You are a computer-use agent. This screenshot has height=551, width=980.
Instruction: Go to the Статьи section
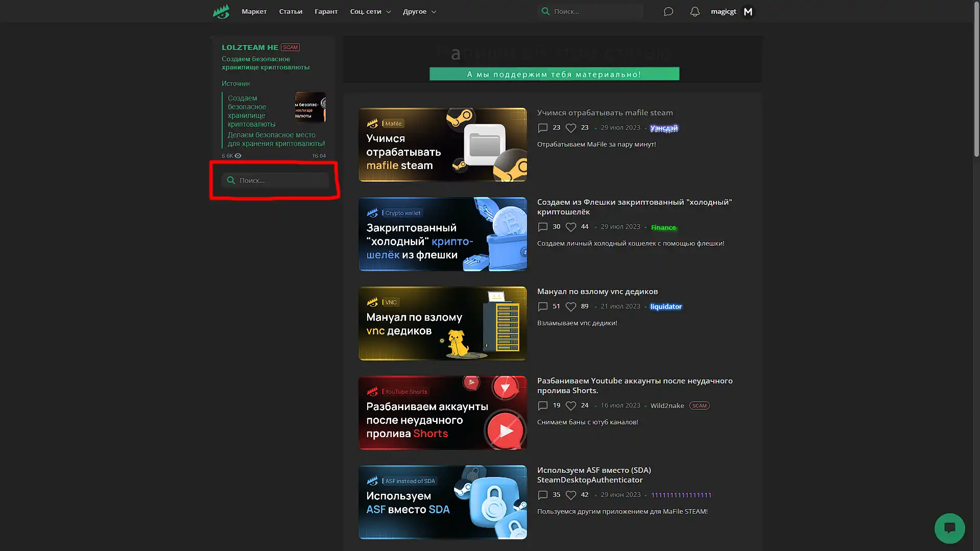pyautogui.click(x=291, y=11)
